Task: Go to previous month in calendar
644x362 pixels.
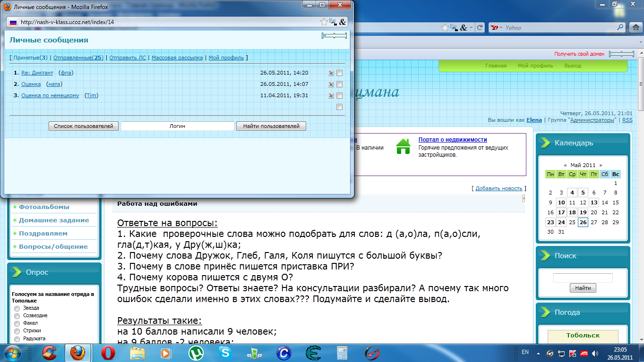Action: (x=565, y=165)
